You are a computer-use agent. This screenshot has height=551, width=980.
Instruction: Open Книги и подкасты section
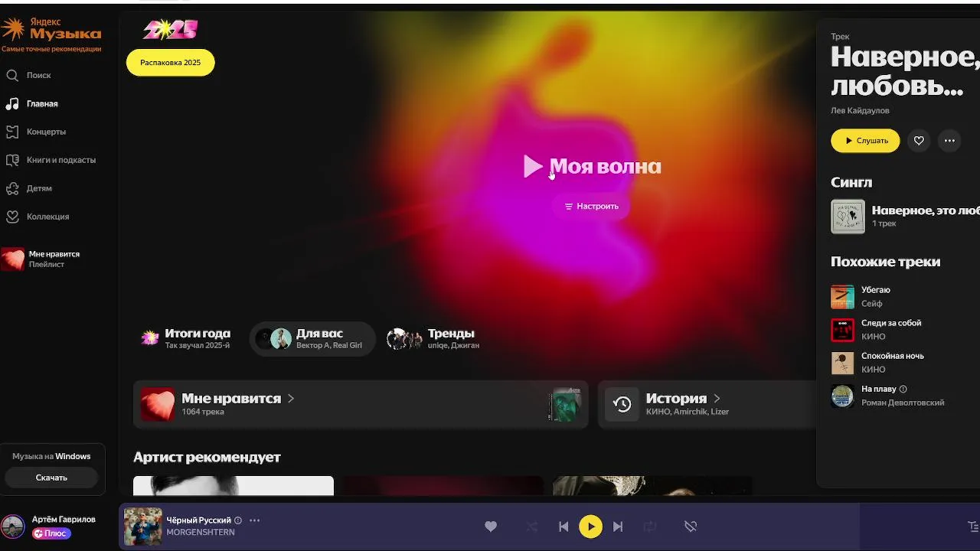pos(51,160)
